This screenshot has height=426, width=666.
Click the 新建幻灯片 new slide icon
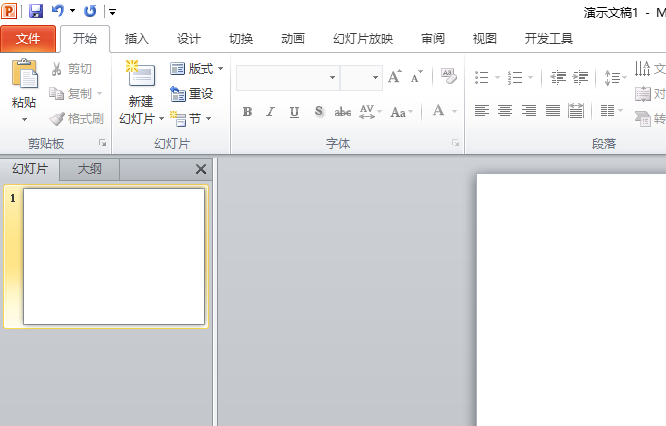(x=141, y=74)
